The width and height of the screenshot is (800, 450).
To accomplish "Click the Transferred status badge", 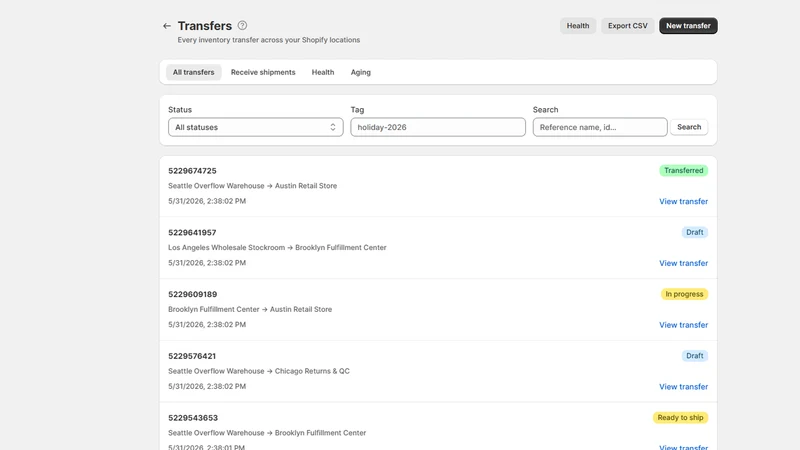I will [x=683, y=170].
